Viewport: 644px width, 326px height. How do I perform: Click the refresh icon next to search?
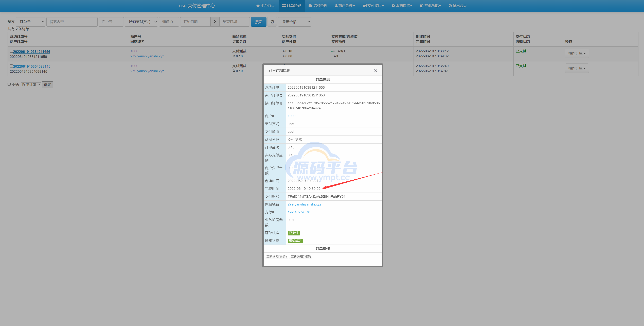[272, 22]
